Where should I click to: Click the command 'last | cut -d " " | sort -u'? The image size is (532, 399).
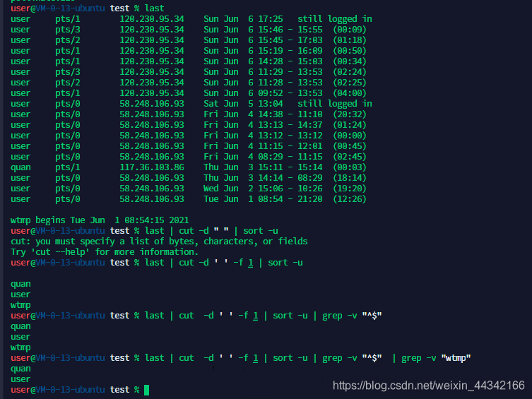[x=211, y=231]
